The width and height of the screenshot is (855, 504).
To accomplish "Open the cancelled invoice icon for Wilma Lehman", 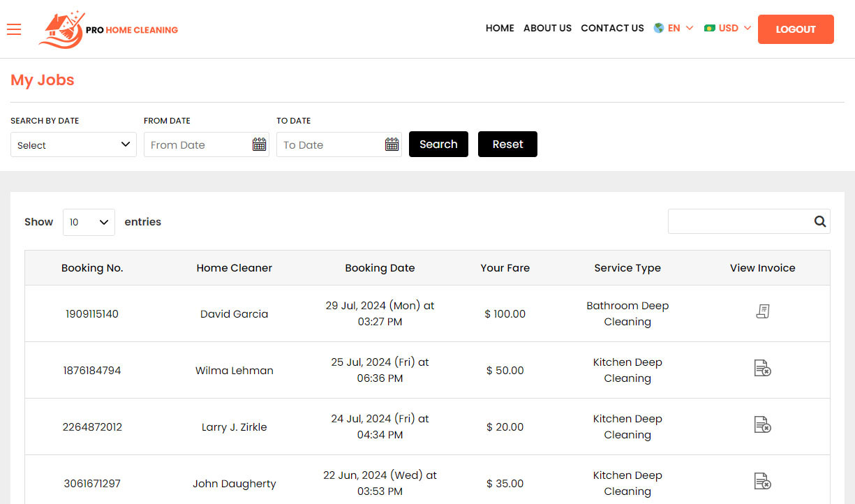I will (x=762, y=368).
